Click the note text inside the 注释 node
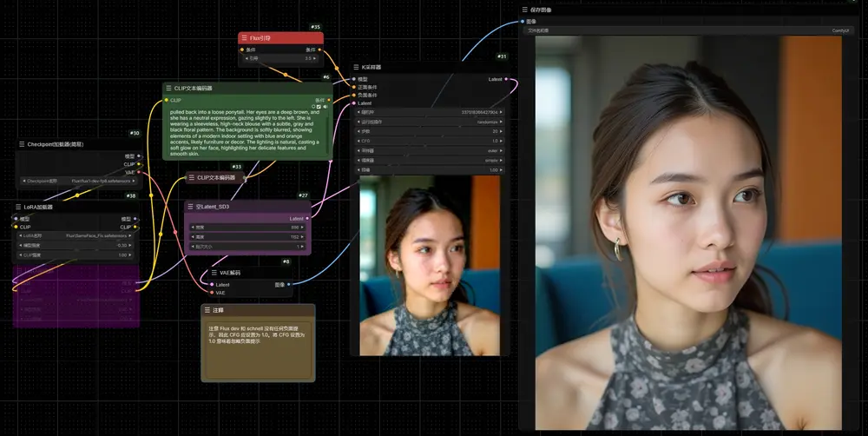This screenshot has width=868, height=436. 256,334
